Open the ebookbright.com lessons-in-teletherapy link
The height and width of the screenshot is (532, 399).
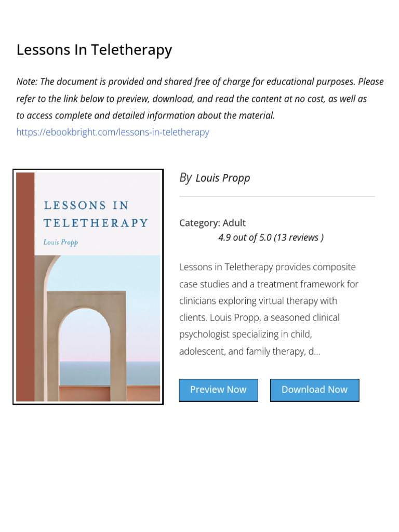tap(113, 132)
